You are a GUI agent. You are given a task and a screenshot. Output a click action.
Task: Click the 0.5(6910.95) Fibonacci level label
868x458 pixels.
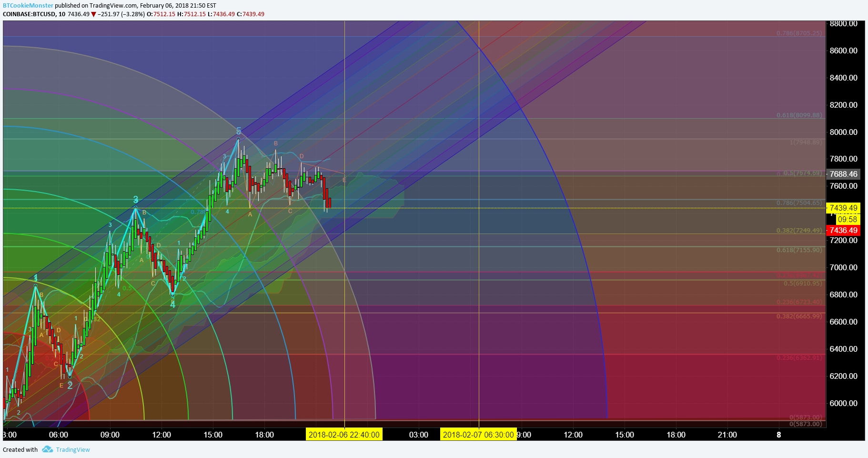tap(803, 283)
